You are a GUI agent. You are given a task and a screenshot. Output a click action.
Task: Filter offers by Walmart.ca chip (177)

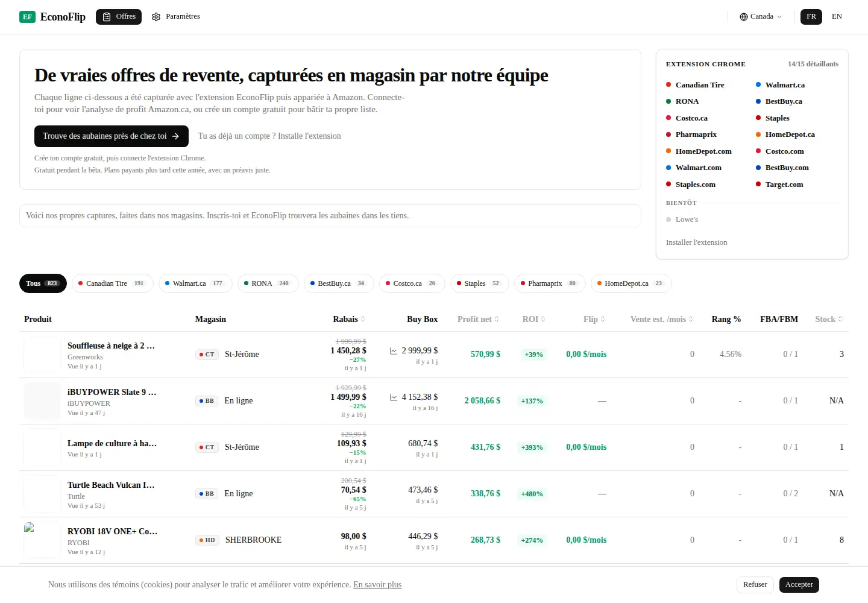195,283
